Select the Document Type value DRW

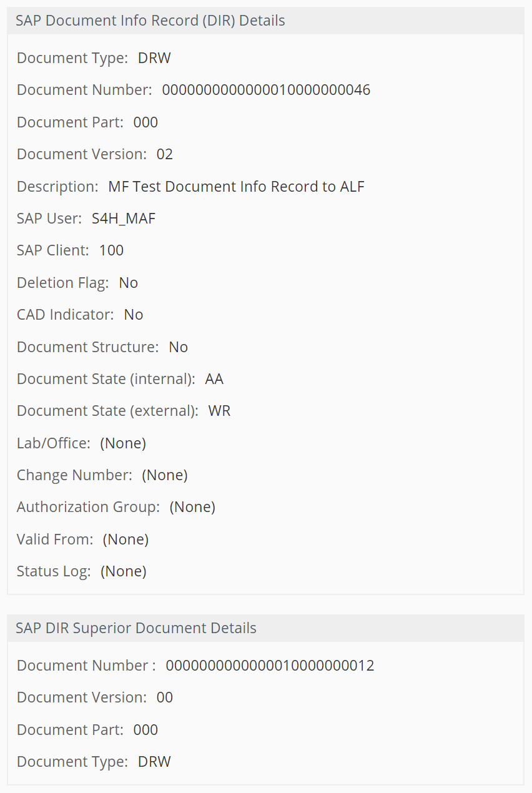[x=154, y=57]
